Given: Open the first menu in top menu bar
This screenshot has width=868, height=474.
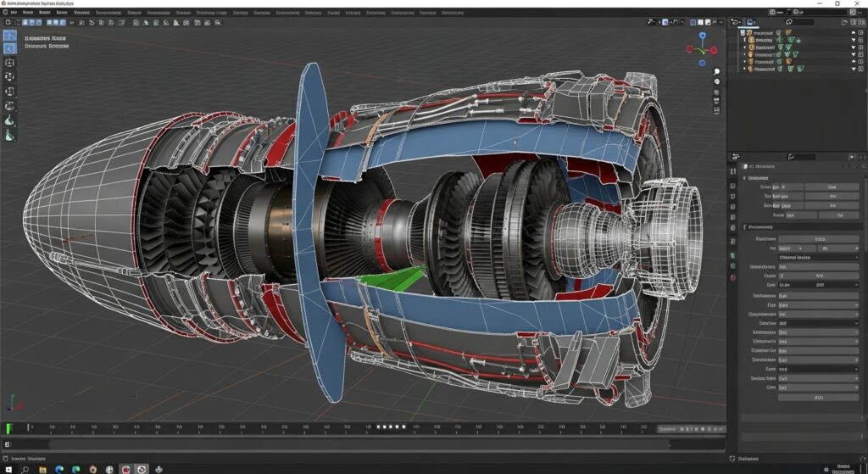Looking at the screenshot, I should (14, 14).
